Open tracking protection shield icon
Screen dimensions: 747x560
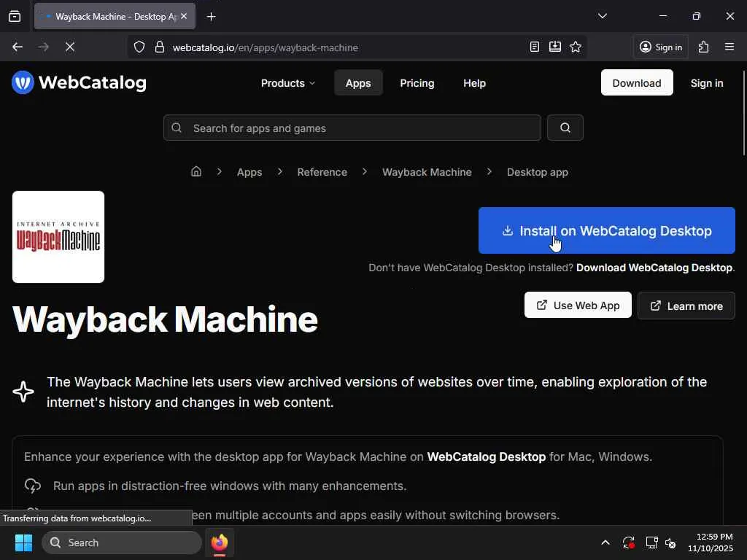(139, 47)
